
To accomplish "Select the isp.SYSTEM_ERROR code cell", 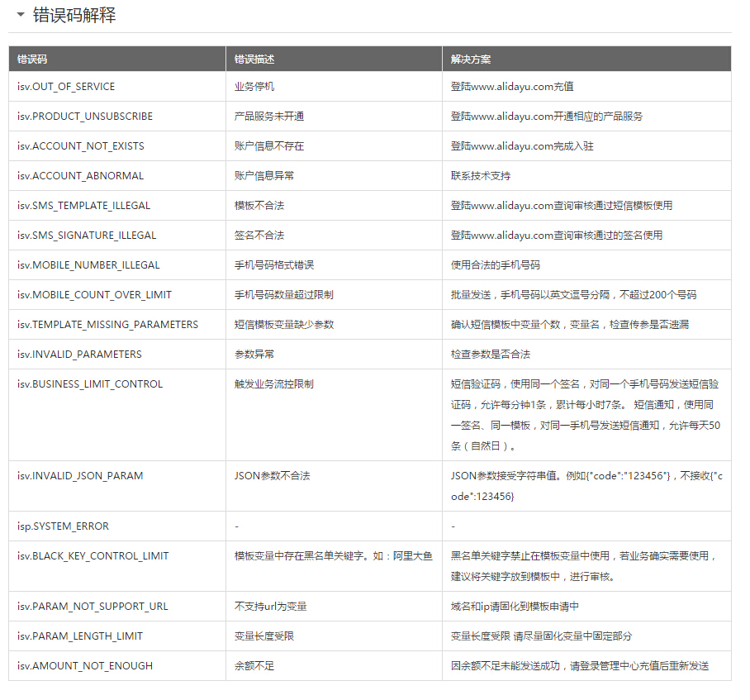I will [63, 526].
